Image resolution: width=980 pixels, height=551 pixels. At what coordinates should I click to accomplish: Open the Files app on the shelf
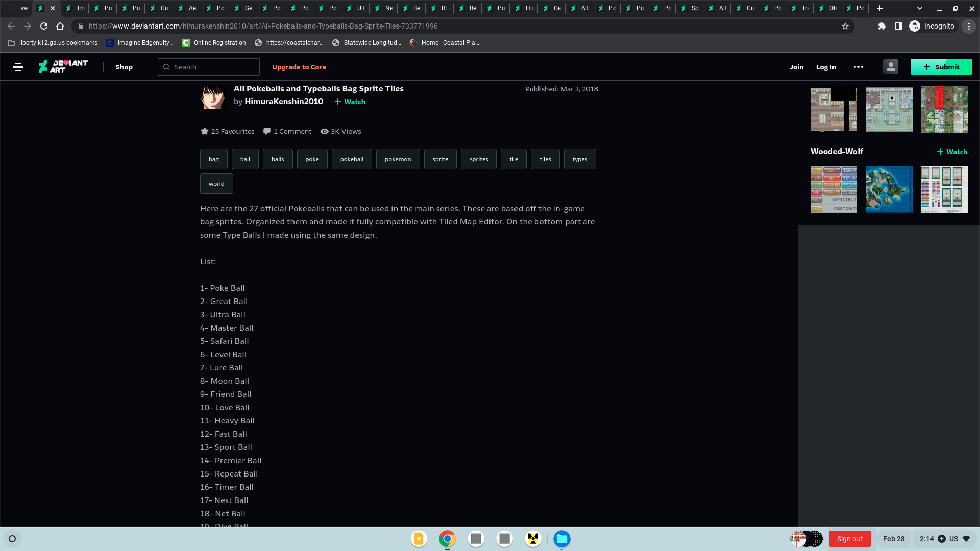[x=561, y=539]
